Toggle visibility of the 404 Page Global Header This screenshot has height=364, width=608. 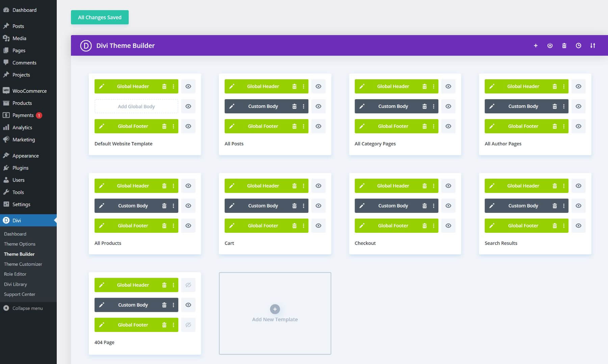pyautogui.click(x=188, y=285)
